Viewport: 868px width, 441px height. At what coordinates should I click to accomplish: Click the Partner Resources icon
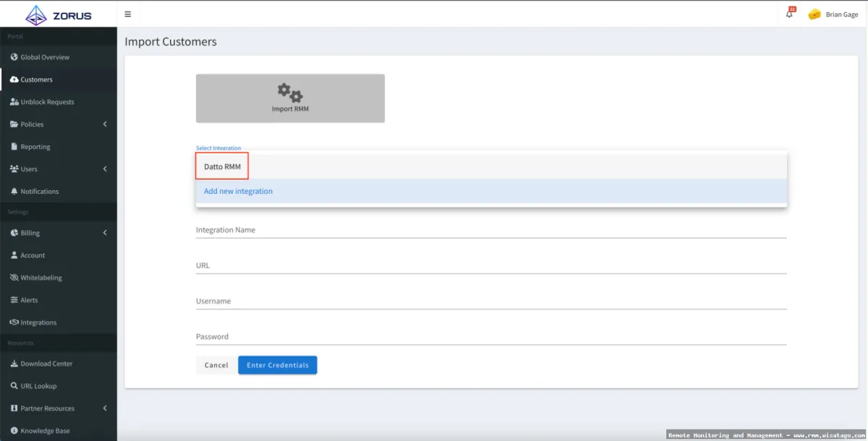[14, 408]
